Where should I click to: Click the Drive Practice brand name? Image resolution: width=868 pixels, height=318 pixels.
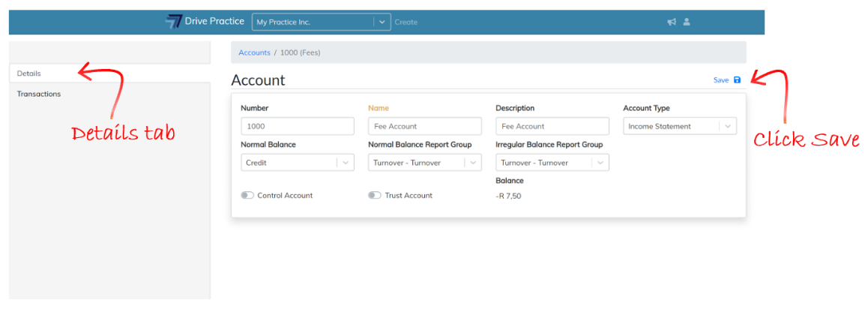(214, 22)
